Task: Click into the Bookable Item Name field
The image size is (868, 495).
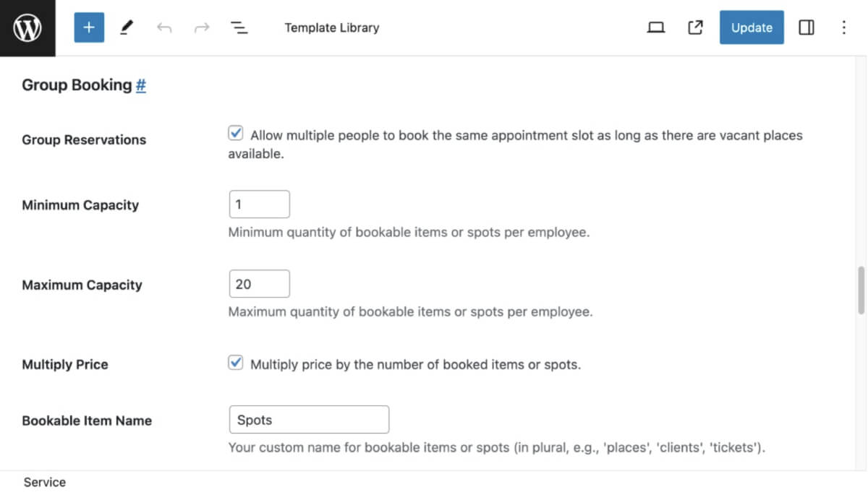Action: click(309, 420)
